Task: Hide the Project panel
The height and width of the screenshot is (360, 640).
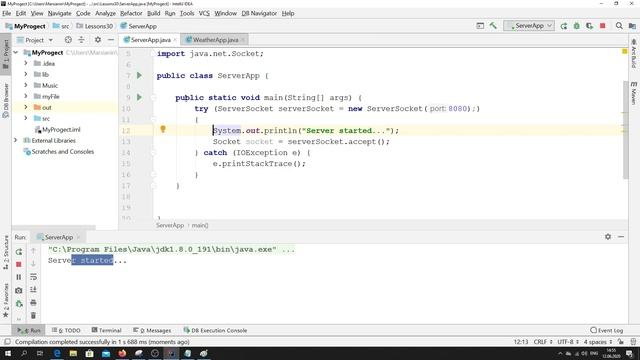Action: (111, 40)
